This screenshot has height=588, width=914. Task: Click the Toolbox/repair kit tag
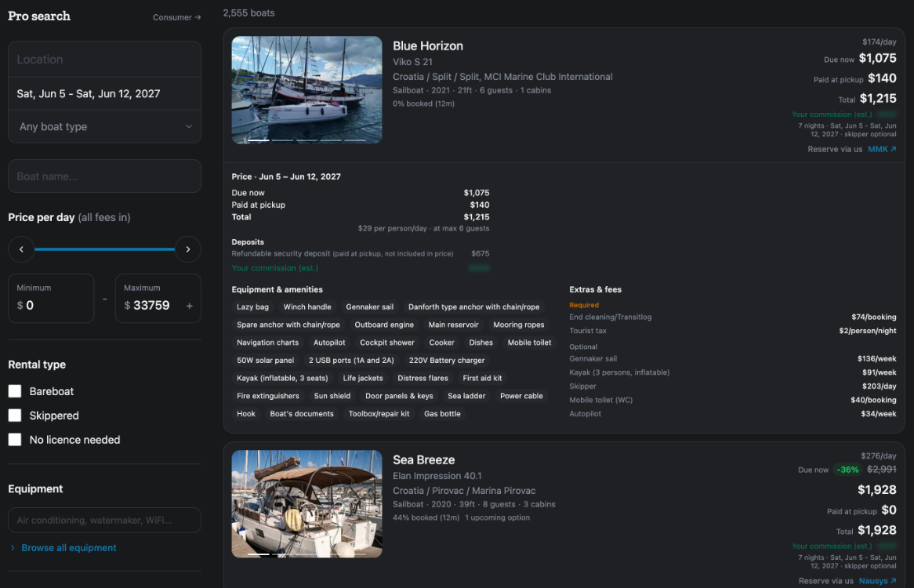(379, 414)
